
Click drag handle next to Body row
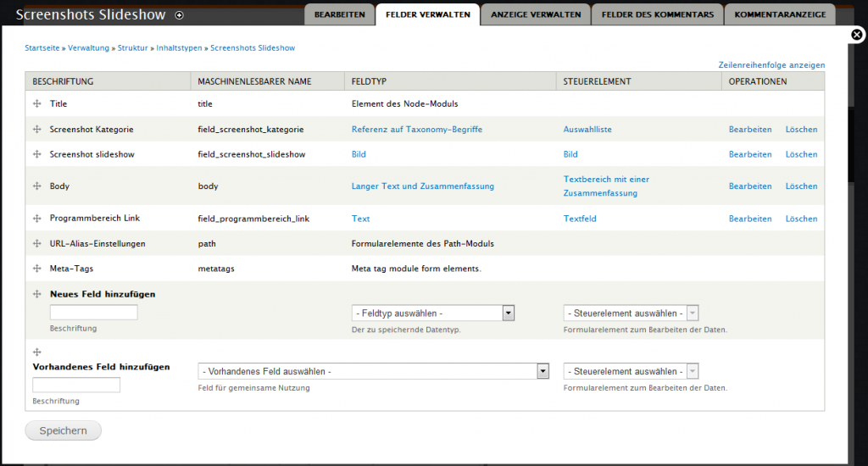(x=36, y=186)
